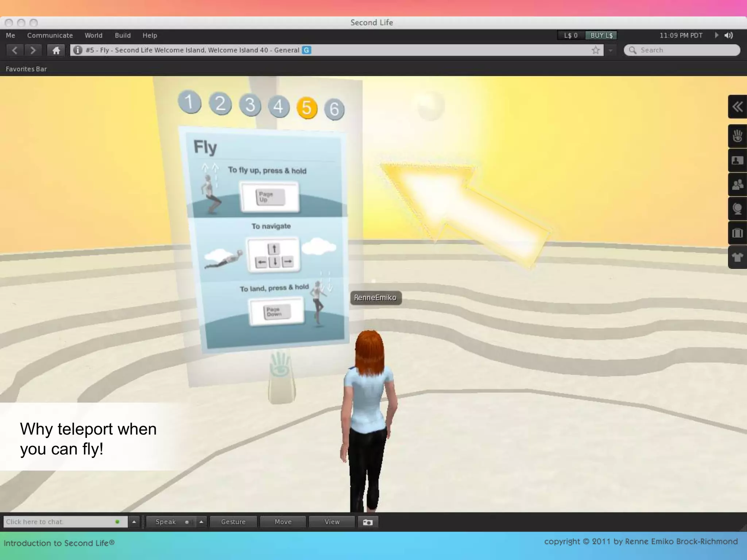Toggle the volume speaker icon

[x=729, y=35]
